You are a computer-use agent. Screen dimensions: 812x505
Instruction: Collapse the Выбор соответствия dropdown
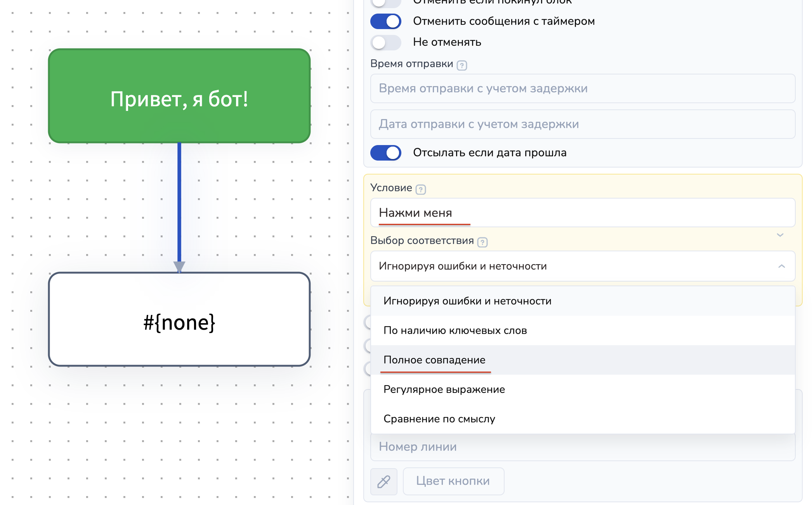(781, 266)
